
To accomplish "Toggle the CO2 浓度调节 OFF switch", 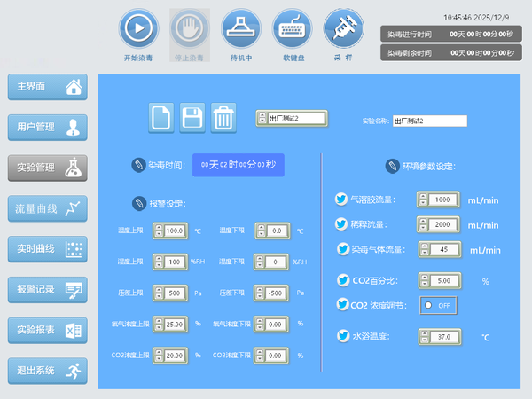I will point(437,305).
